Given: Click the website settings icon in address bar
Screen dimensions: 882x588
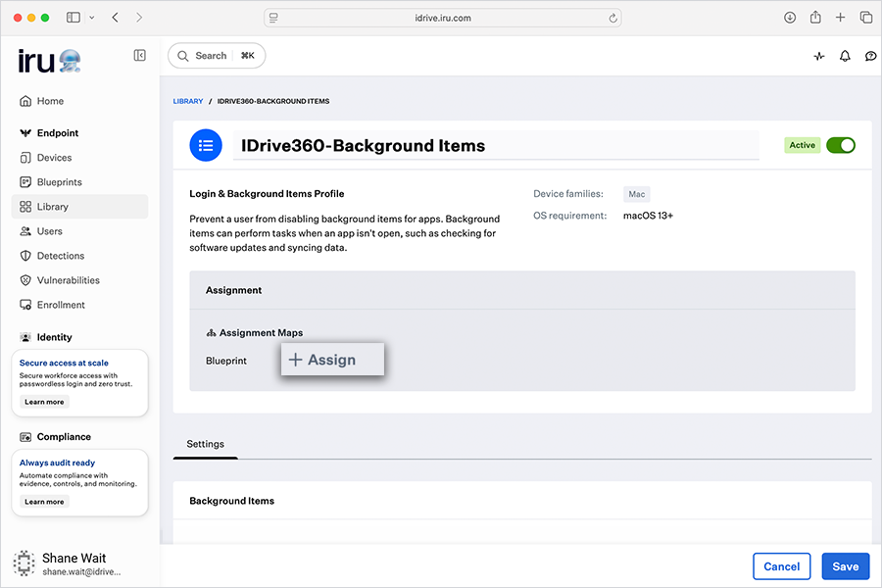Looking at the screenshot, I should tap(273, 18).
